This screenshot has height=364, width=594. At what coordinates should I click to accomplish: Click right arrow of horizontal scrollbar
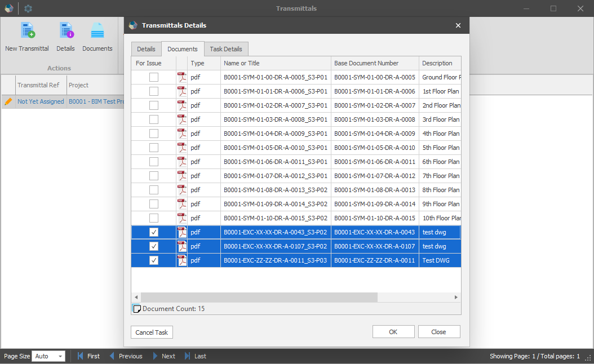[456, 297]
